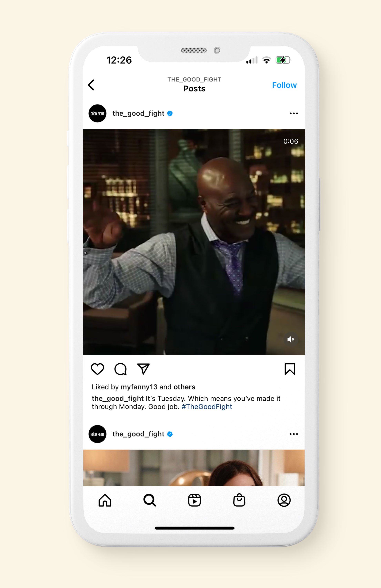Open the Profile tab
Viewport: 381px width, 588px height.
(284, 500)
